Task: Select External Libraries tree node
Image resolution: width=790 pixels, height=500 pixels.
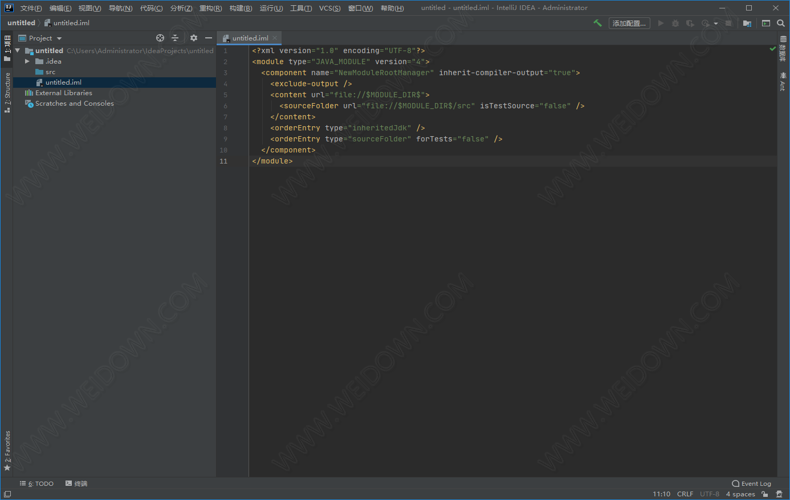Action: pyautogui.click(x=58, y=93)
